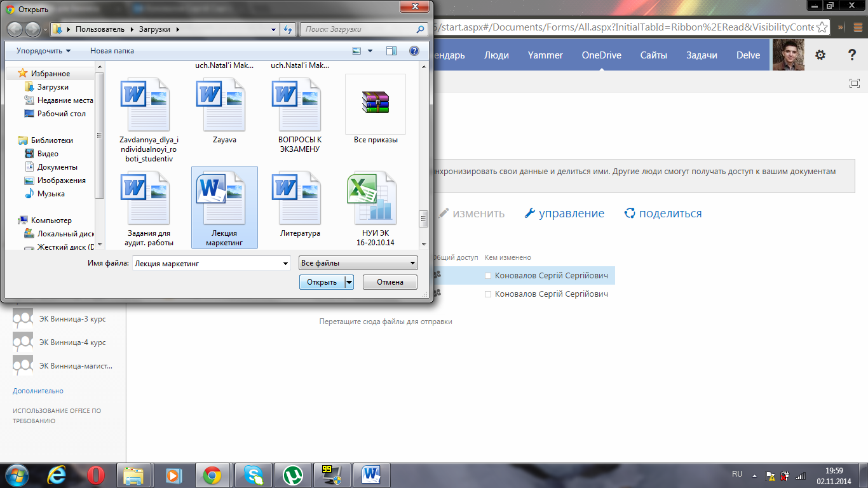Open ЭК Винница-3 курс group
868x488 pixels.
tap(59, 319)
